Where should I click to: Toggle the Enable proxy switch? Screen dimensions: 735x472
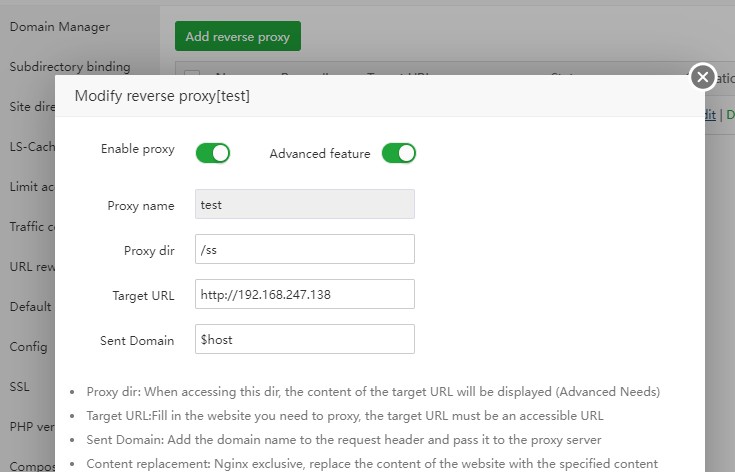(x=212, y=153)
